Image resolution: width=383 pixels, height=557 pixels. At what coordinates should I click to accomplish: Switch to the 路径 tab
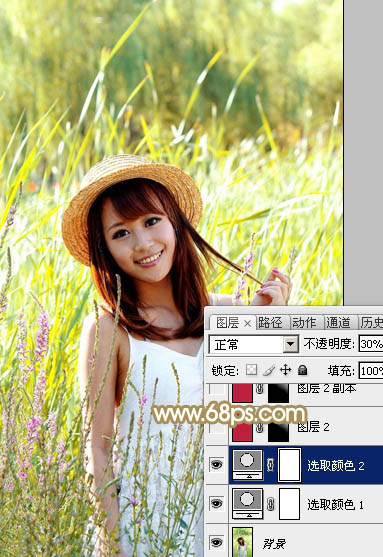pos(271,323)
